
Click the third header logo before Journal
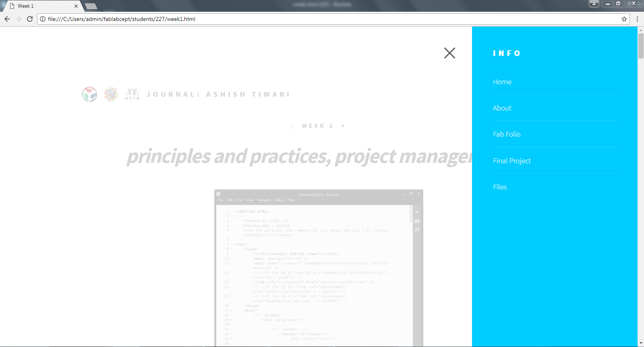click(132, 94)
